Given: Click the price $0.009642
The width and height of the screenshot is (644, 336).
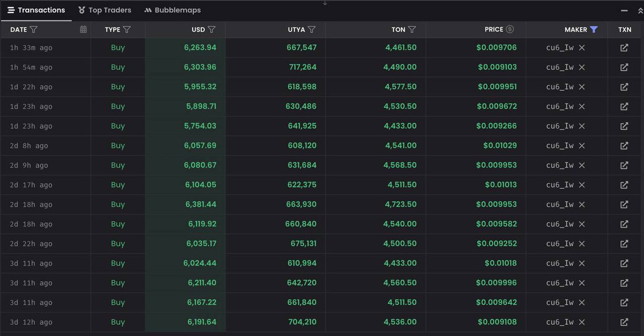Looking at the screenshot, I should (496, 302).
